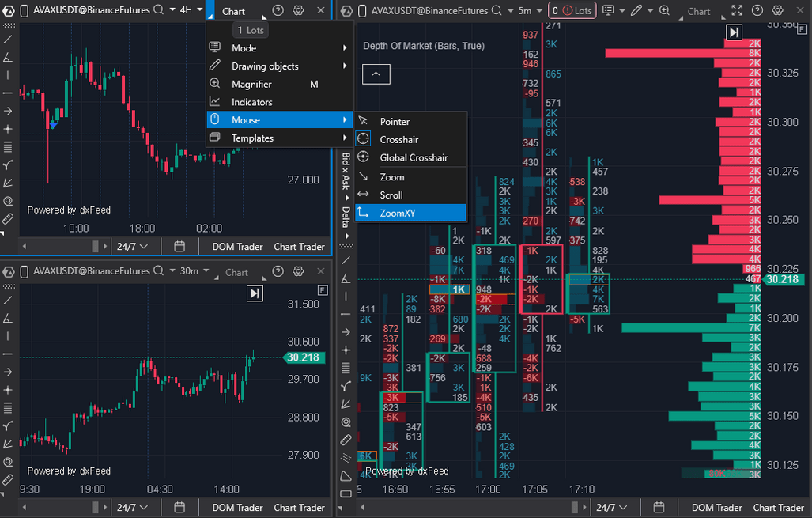Toggle the Lots quantity button in the 5m chart
812x518 pixels.
coord(572,11)
